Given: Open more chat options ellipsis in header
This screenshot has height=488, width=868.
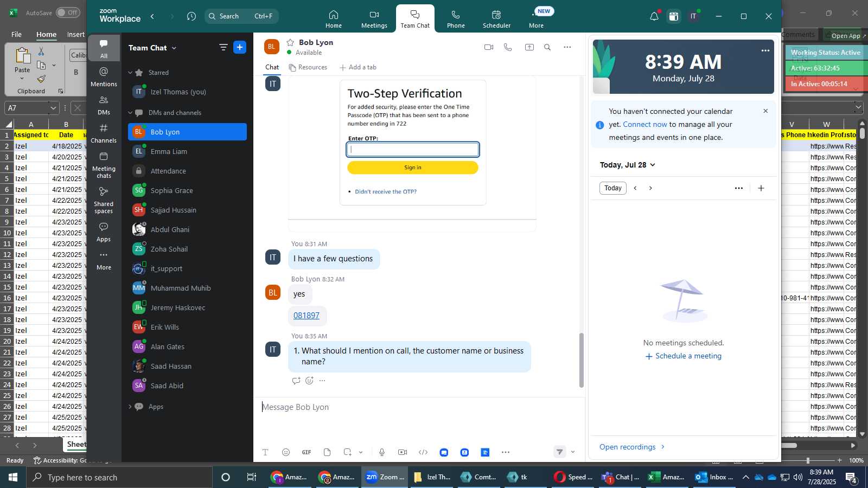Looking at the screenshot, I should click(x=567, y=47).
